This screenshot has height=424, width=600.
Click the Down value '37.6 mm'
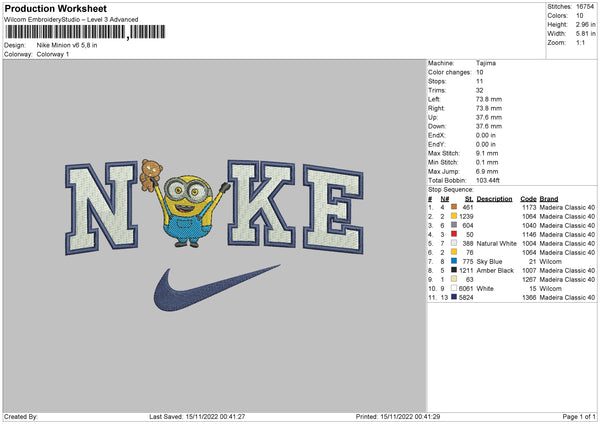[489, 126]
